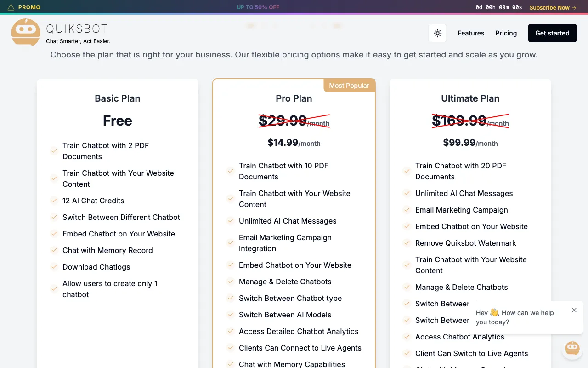Click 'Embed Chatbot on Your Website' in Basic Plan

[x=119, y=234]
